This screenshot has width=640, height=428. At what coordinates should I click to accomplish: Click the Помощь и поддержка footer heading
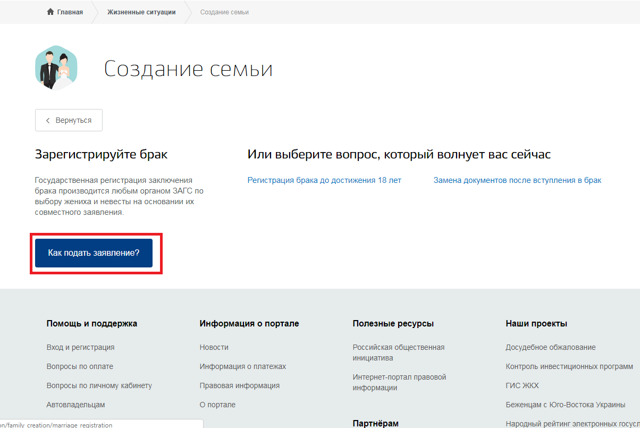coord(92,324)
